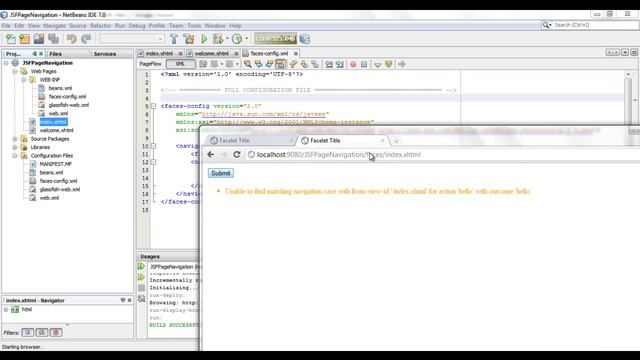Image resolution: width=640 pixels, height=360 pixels.
Task: Click the green Run Again icon in output
Action: pos(141,267)
